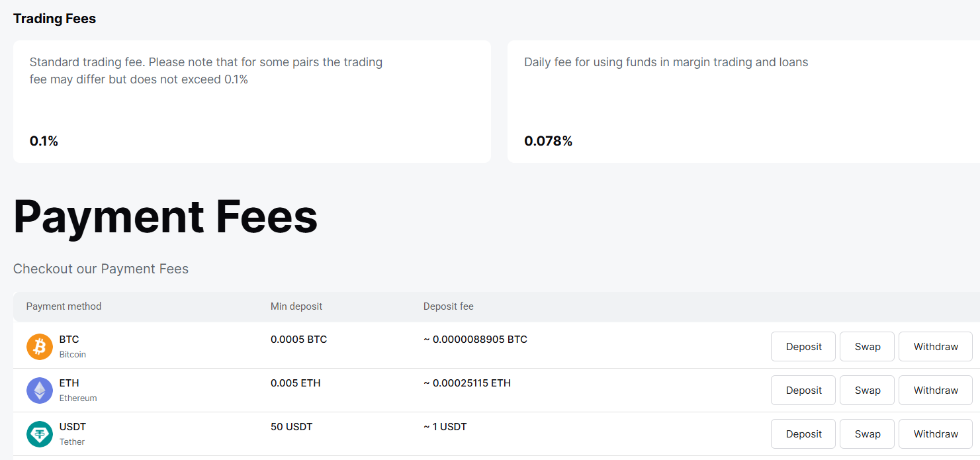Open Swap for Ethereum
Image resolution: width=980 pixels, height=460 pixels.
tap(867, 390)
